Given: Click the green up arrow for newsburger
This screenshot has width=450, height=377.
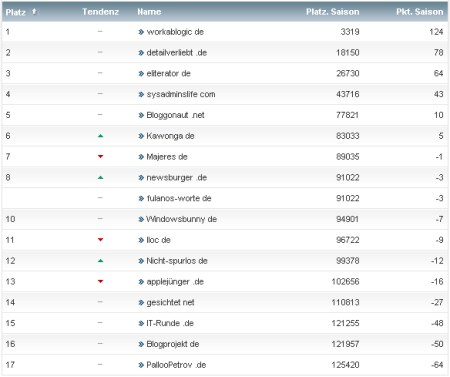Looking at the screenshot, I should [100, 178].
